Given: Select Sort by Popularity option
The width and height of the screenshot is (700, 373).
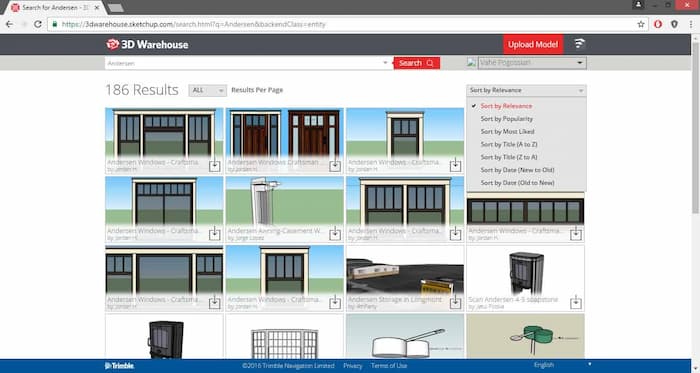Looking at the screenshot, I should click(506, 119).
